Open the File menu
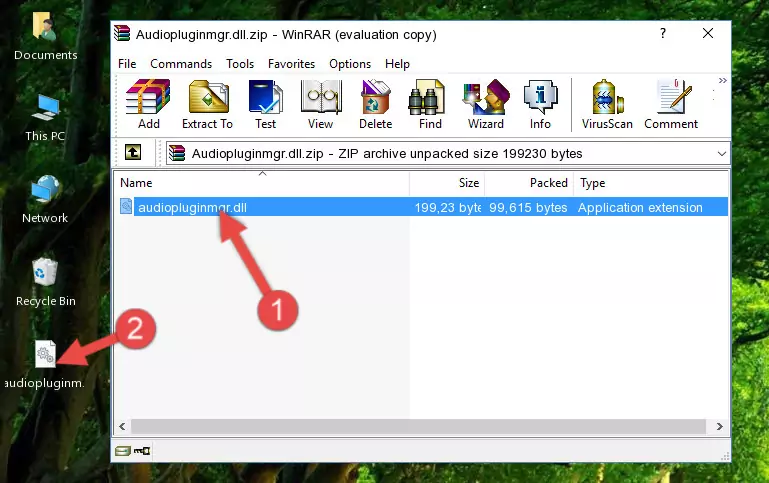769x483 pixels. 127,64
